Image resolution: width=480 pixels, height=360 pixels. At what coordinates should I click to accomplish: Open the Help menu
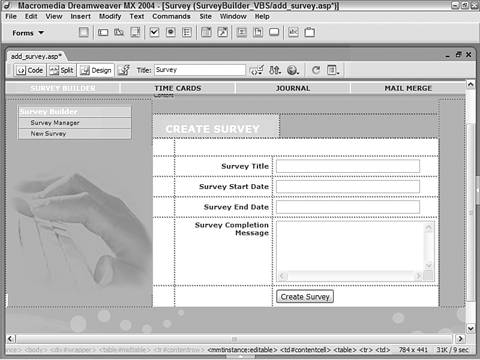pos(262,16)
